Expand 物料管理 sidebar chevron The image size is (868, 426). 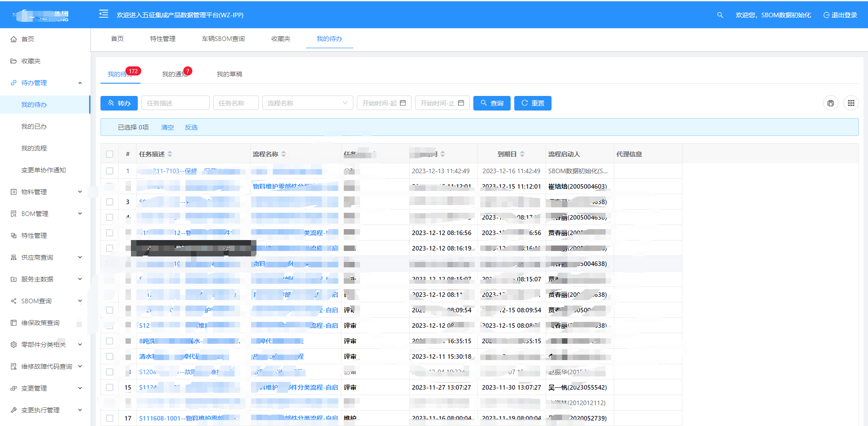point(80,192)
